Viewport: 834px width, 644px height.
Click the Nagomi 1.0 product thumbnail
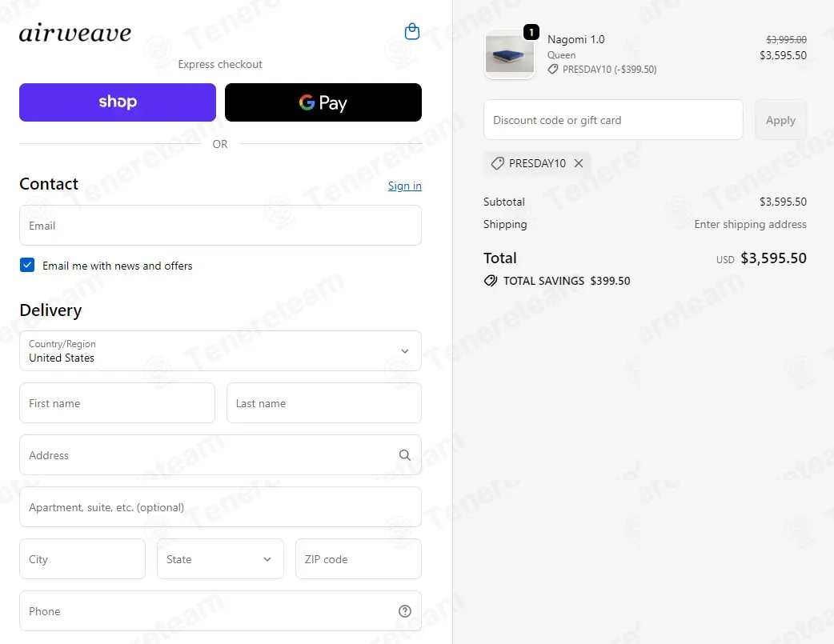[510, 54]
